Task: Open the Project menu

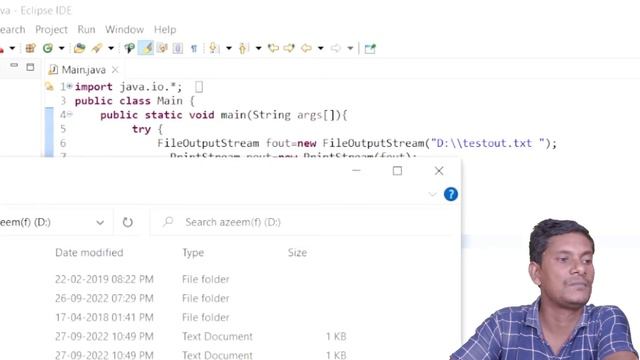Action: 51,30
